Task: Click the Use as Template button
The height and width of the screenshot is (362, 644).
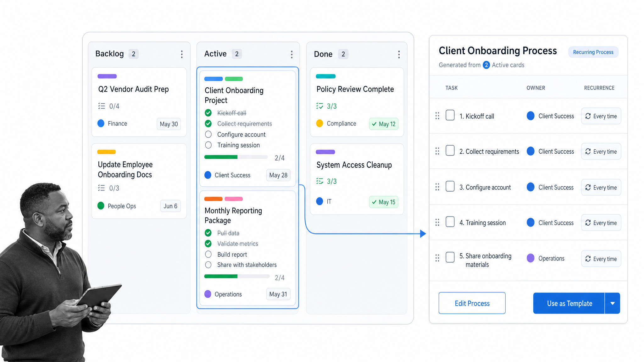Action: 569,303
